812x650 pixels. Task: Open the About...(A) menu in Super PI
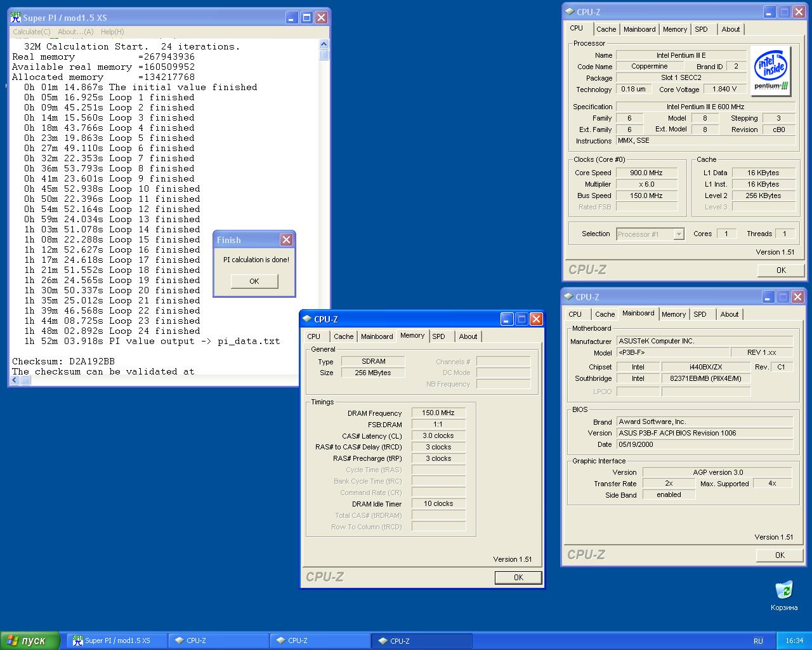(75, 32)
